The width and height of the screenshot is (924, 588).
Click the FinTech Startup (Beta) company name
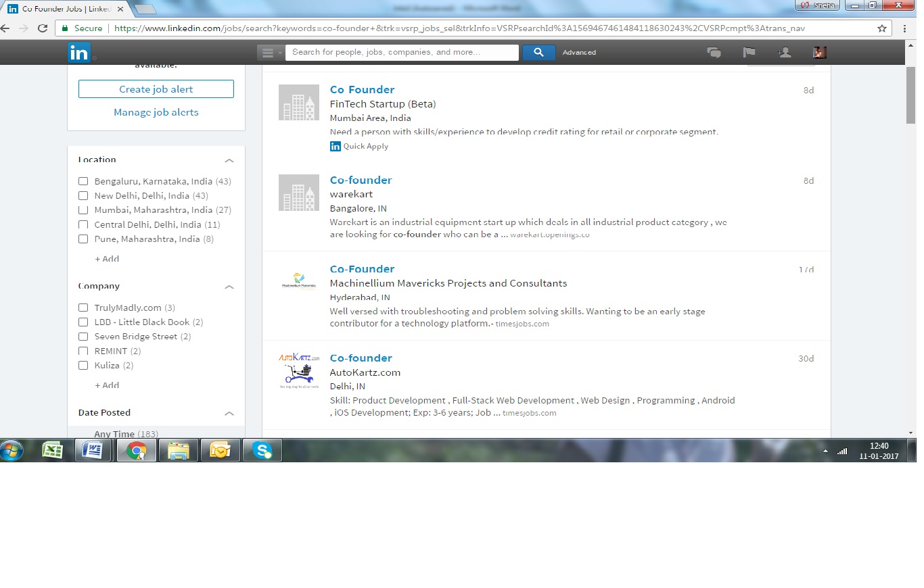click(383, 104)
